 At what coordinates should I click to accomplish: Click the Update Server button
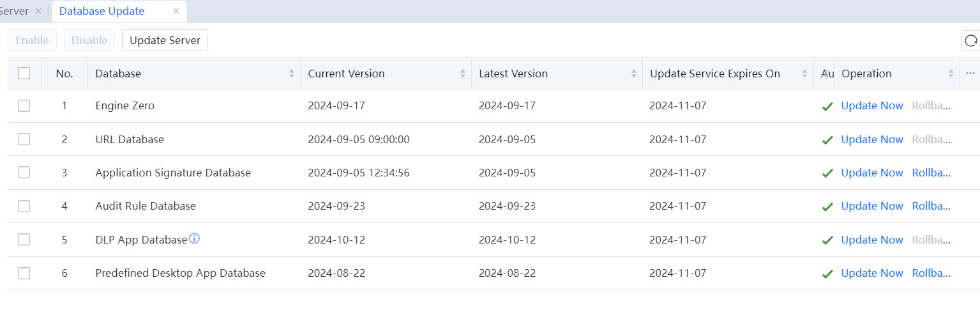click(165, 40)
